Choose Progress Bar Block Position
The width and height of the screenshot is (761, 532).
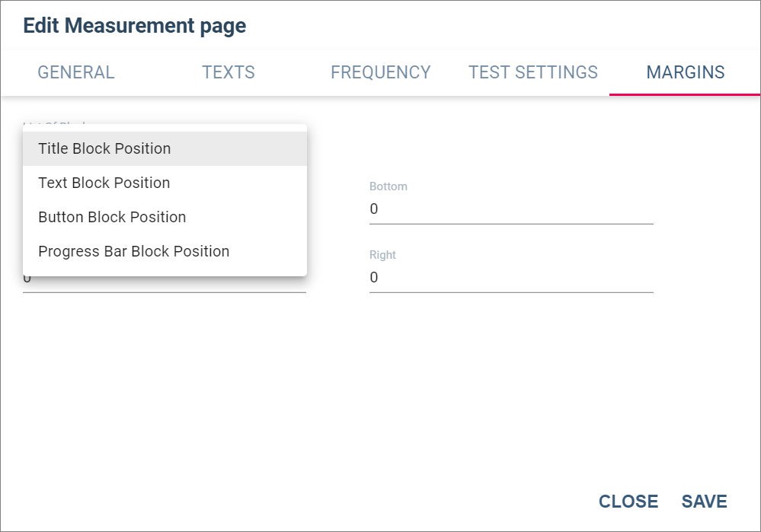165,251
